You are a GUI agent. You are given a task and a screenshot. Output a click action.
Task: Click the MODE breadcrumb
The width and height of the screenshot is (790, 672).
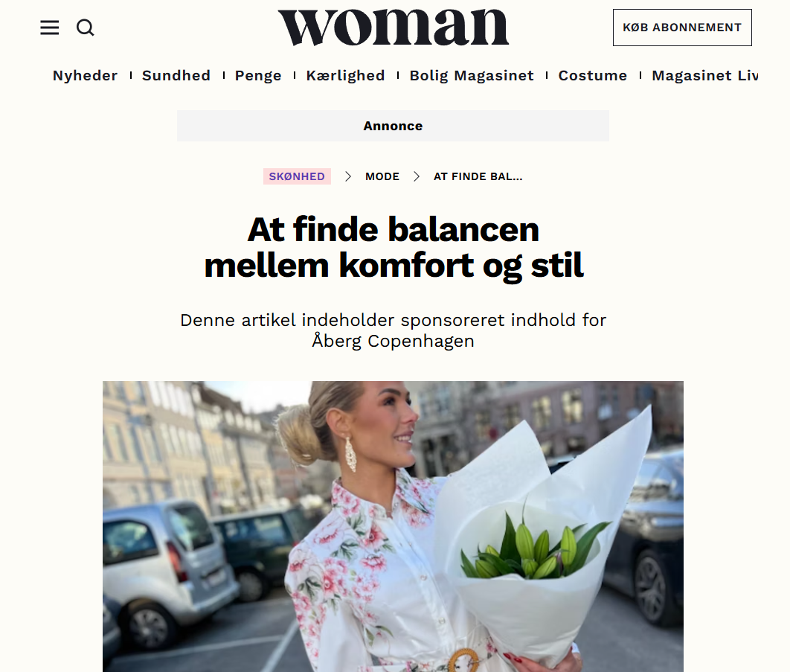[382, 176]
